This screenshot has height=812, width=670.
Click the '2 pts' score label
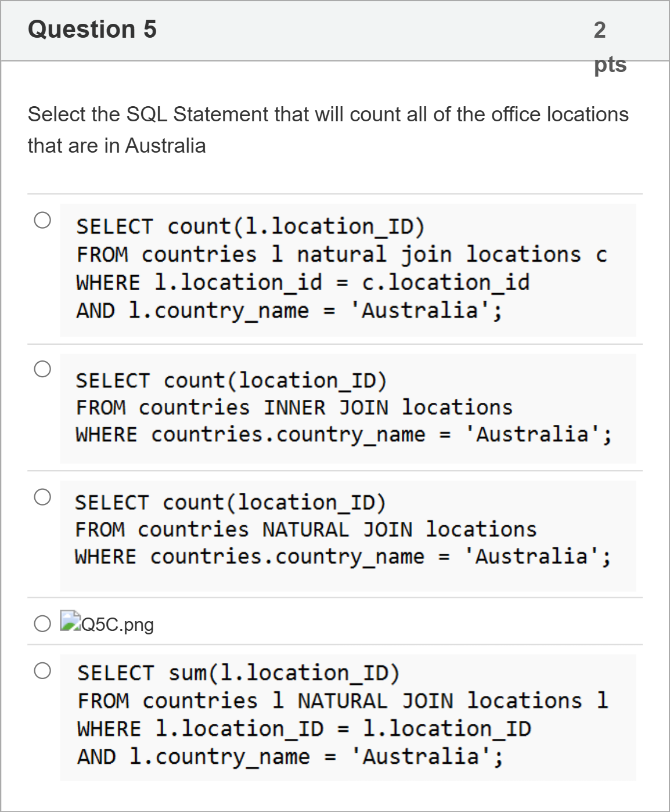pyautogui.click(x=610, y=46)
